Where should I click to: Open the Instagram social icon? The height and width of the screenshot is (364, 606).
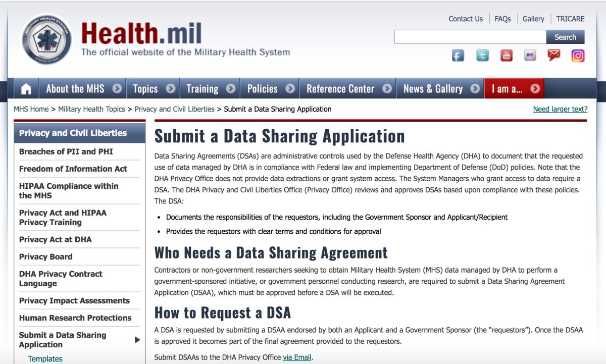point(578,56)
